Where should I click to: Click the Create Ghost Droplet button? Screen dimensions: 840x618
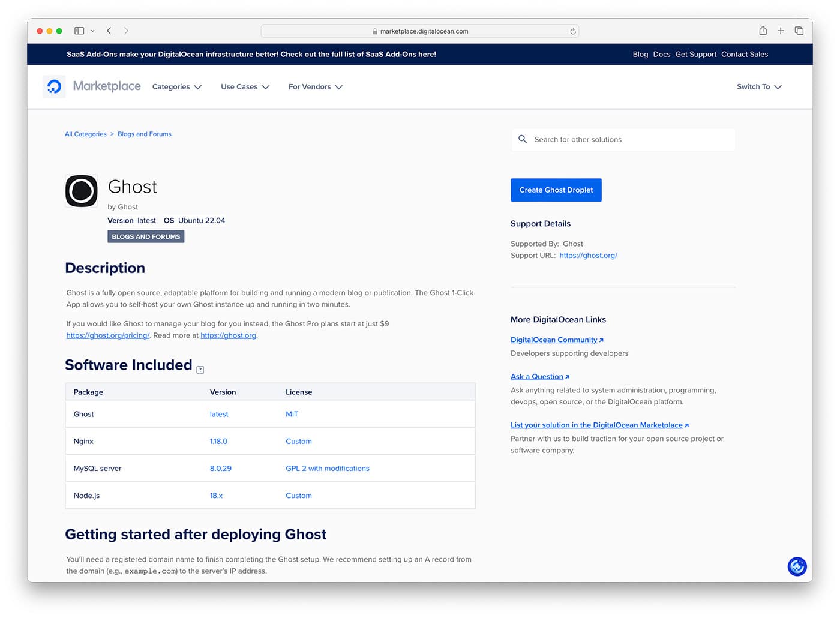pyautogui.click(x=556, y=190)
